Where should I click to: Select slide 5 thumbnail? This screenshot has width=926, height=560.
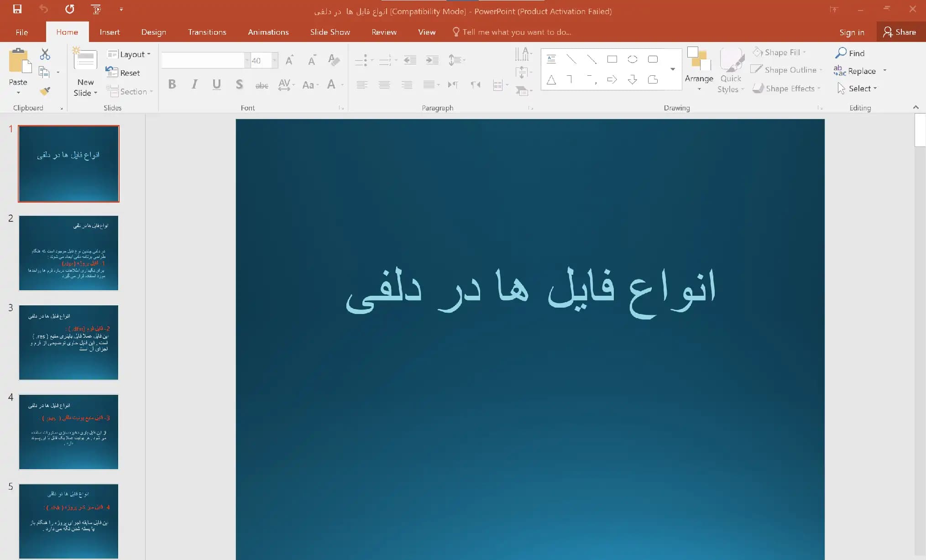point(68,521)
